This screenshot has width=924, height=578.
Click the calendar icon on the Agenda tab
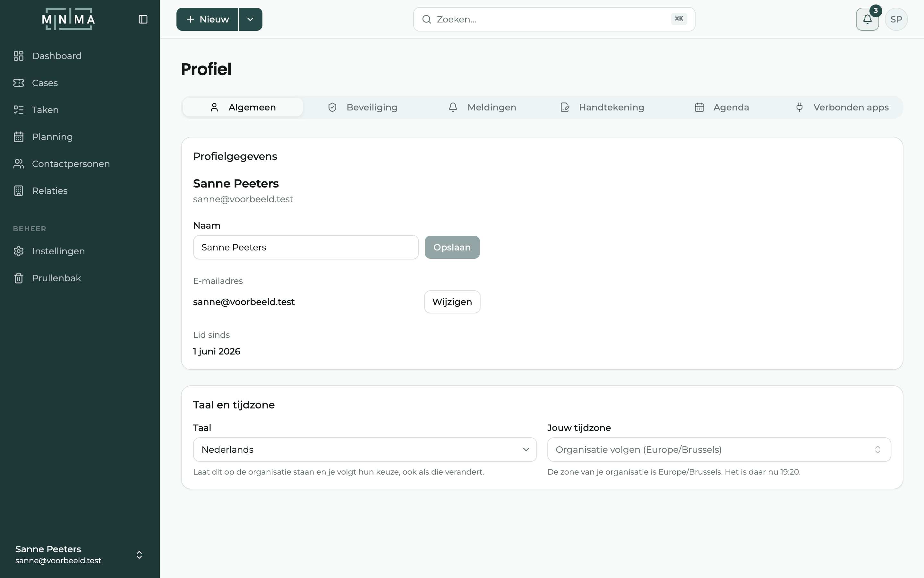699,108
